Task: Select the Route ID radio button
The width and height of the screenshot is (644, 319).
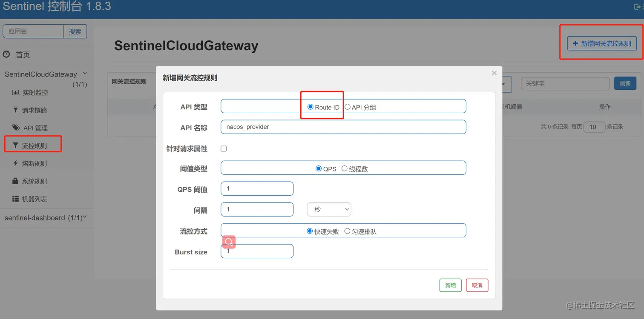Action: click(x=310, y=107)
